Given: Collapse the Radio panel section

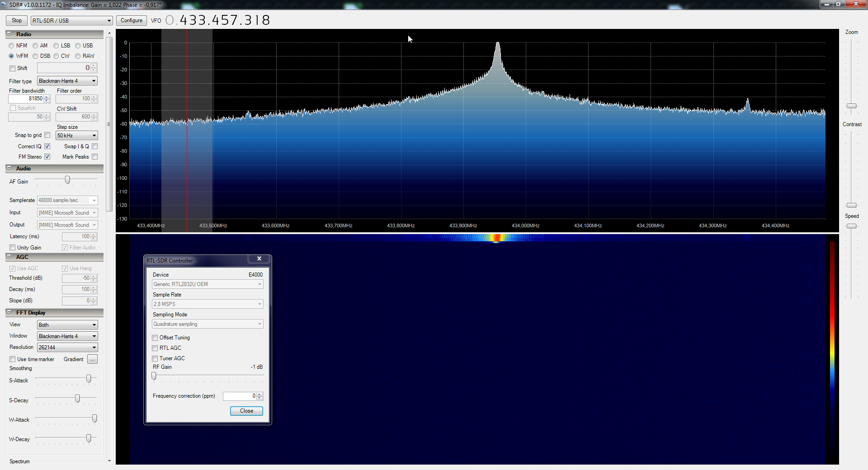Looking at the screenshot, I should 9,34.
